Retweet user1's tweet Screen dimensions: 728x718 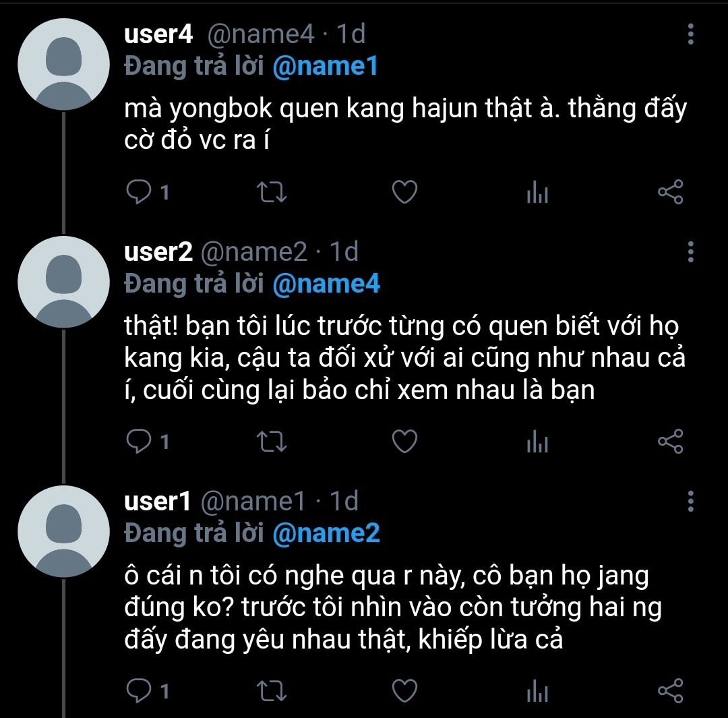(x=272, y=690)
